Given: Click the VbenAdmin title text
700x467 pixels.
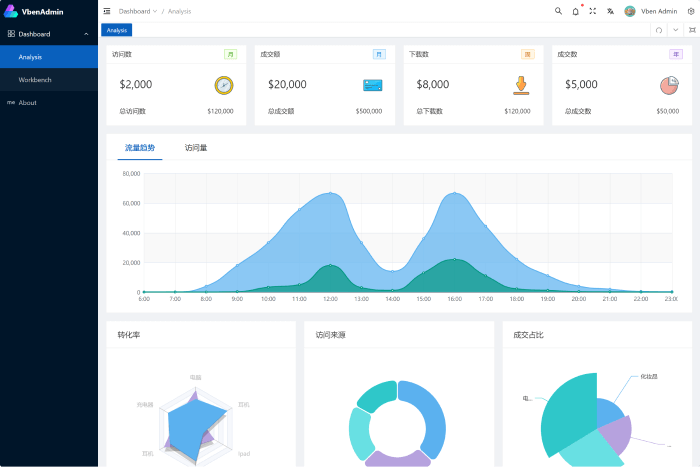Looking at the screenshot, I should 42,12.
